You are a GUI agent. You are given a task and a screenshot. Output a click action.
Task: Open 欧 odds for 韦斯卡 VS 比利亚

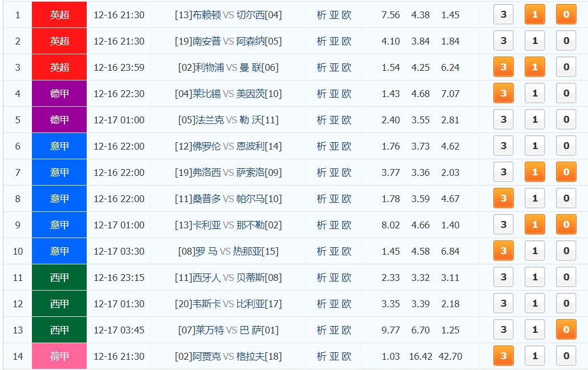(347, 304)
